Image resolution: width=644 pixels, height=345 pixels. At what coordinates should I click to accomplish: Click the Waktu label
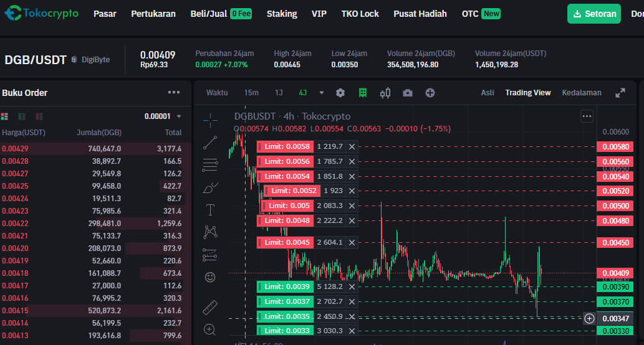pos(217,93)
